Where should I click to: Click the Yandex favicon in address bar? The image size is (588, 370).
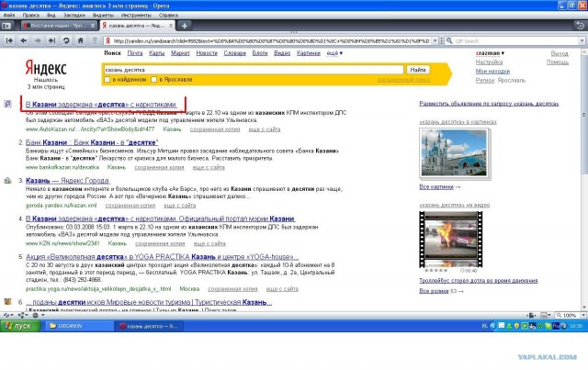(108, 40)
